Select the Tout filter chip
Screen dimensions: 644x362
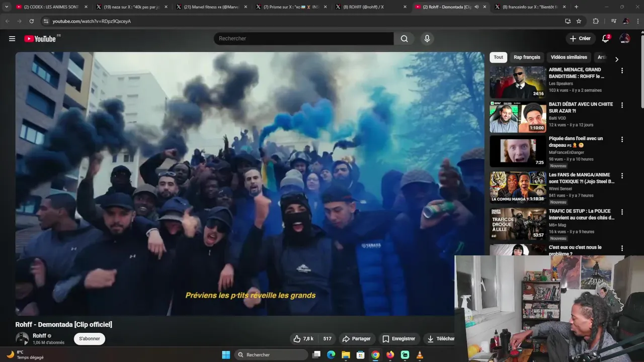pos(498,57)
